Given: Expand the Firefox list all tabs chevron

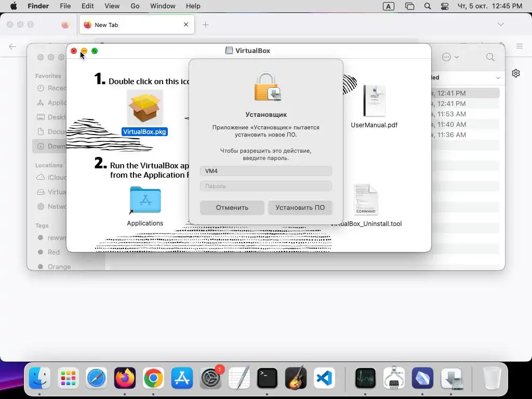Looking at the screenshot, I should coord(500,24).
